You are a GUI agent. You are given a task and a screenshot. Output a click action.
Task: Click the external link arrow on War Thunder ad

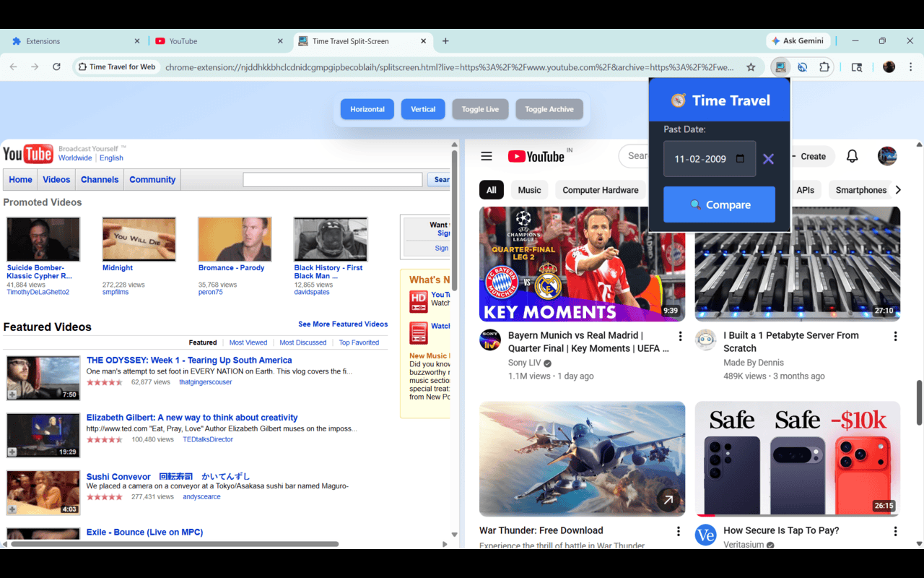click(x=668, y=499)
